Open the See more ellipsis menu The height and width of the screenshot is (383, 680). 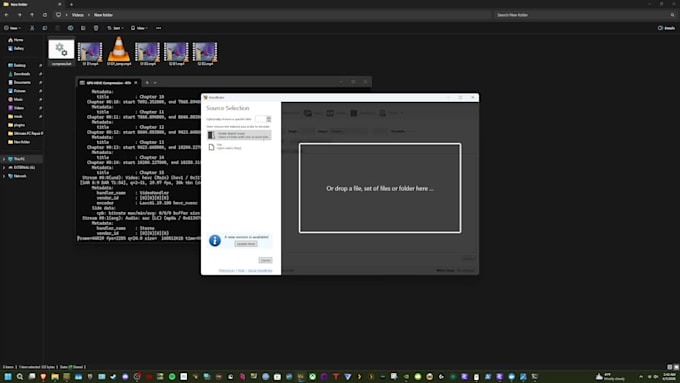(x=158, y=28)
